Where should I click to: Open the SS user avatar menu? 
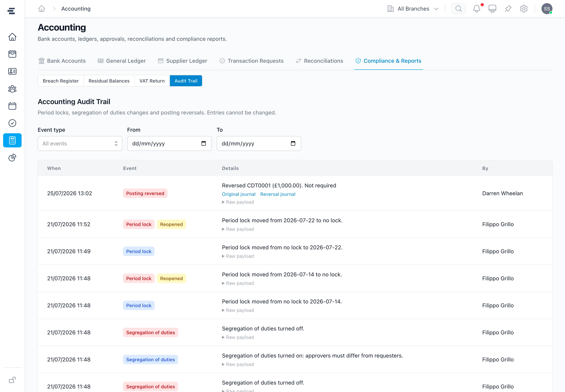[547, 9]
